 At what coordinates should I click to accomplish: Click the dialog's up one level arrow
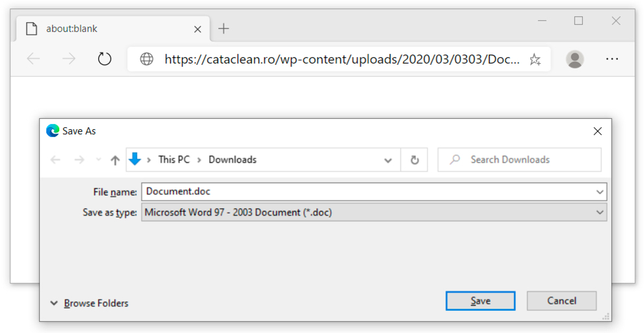pos(115,160)
